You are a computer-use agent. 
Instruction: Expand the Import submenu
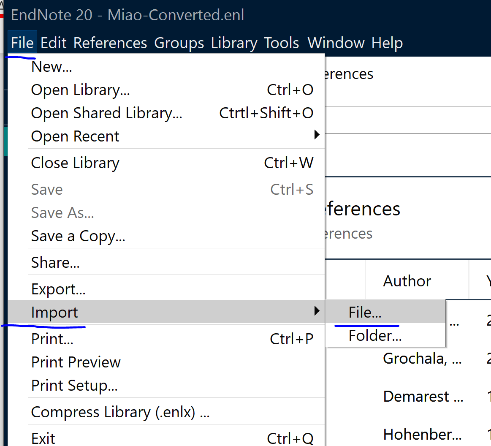coord(167,312)
